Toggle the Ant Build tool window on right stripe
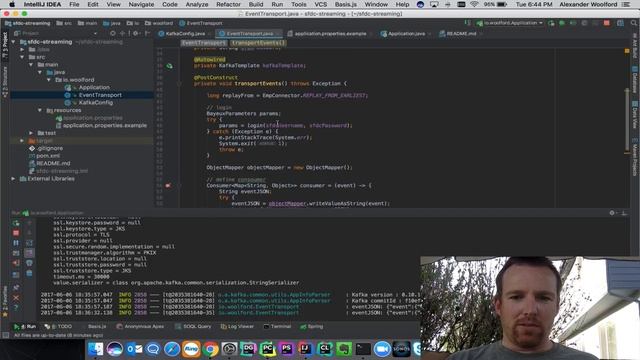640x360 pixels. pyautogui.click(x=635, y=46)
